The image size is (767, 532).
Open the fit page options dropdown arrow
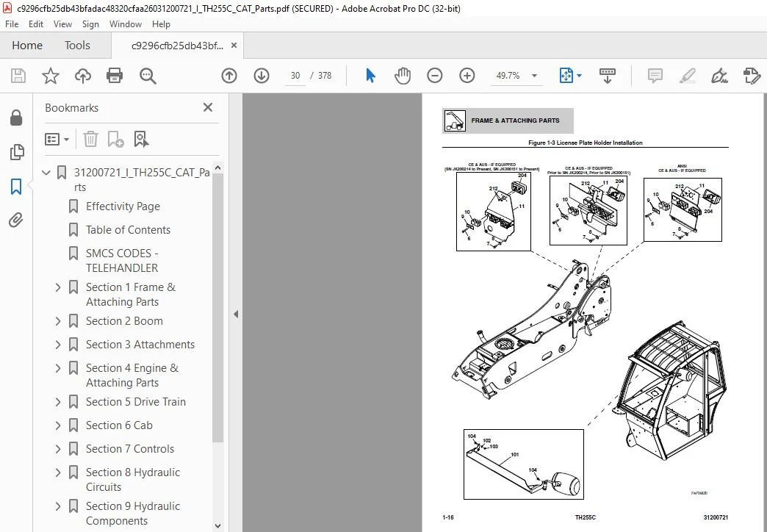[x=579, y=76]
